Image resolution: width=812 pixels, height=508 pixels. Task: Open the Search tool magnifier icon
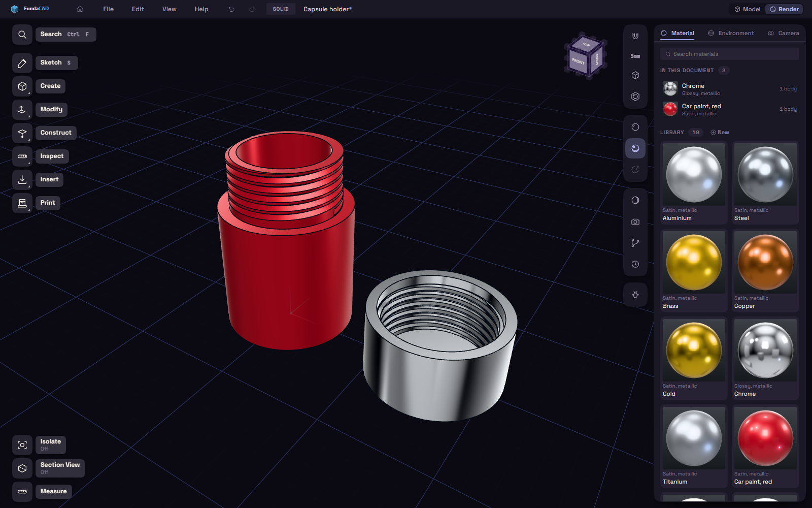(22, 35)
